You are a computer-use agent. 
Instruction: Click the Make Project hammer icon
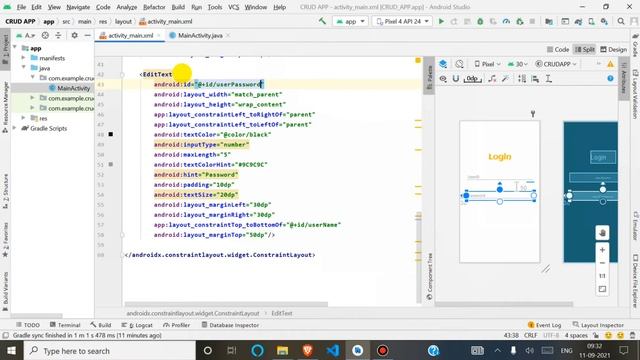coord(322,21)
